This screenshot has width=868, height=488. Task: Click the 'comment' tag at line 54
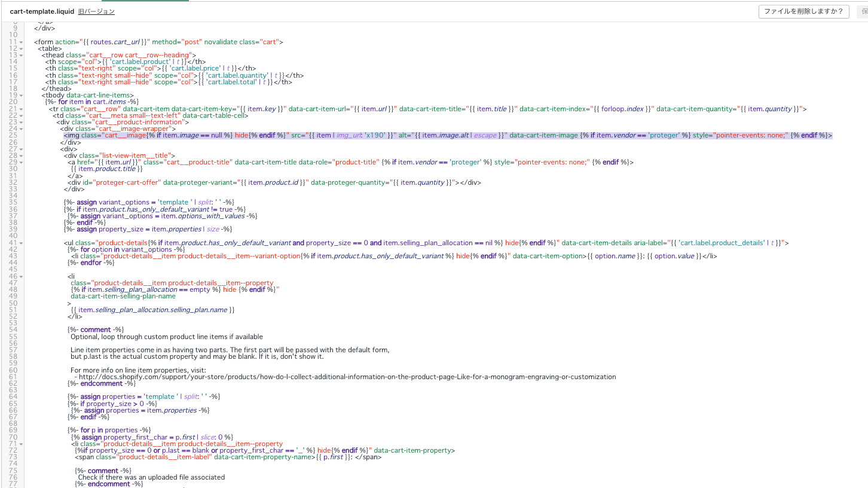[x=96, y=330]
